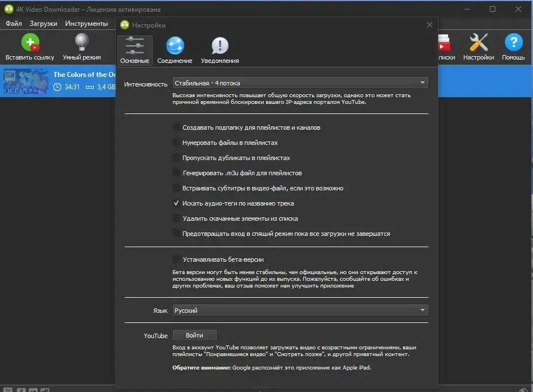533x392 pixels.
Task: Click the Подписки subscriptions icon
Action: (x=444, y=42)
